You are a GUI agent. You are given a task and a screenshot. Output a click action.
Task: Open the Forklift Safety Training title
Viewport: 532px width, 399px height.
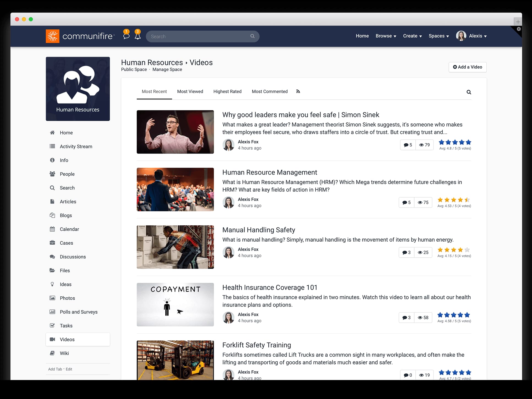click(257, 345)
